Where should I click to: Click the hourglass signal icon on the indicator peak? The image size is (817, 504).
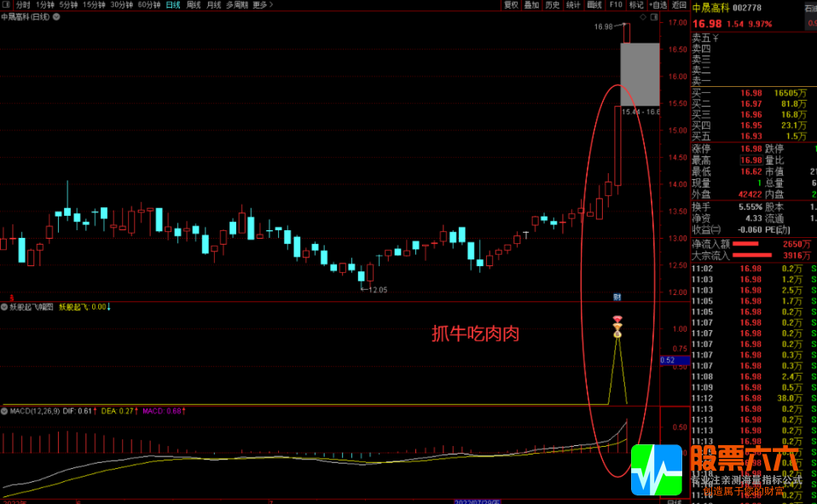pyautogui.click(x=617, y=327)
